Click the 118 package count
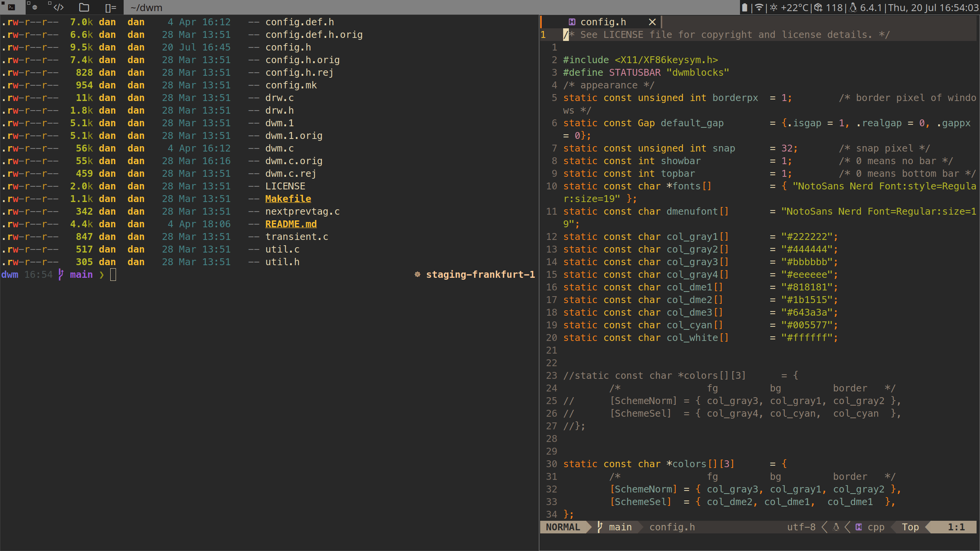Viewport: 980px width, 551px height. pos(834,8)
